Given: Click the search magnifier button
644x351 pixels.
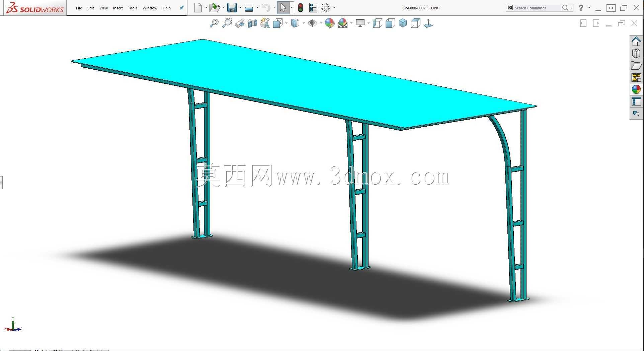Looking at the screenshot, I should 565,8.
